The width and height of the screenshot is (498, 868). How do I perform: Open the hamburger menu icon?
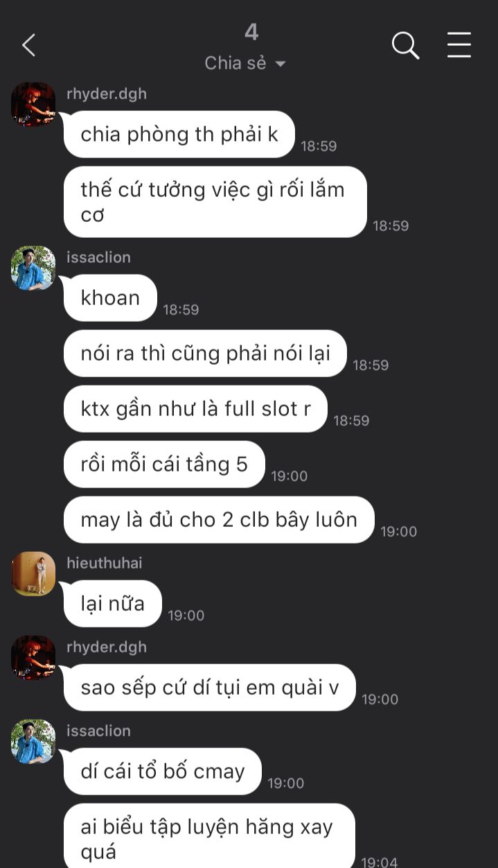coord(459,45)
